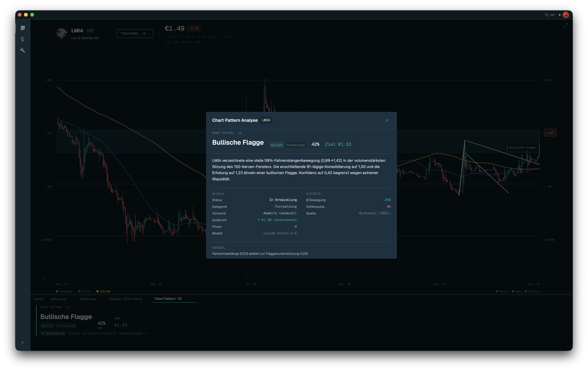The height and width of the screenshot is (371, 588).
Task: Click the 42% confidence value in dialog
Action: click(x=315, y=144)
